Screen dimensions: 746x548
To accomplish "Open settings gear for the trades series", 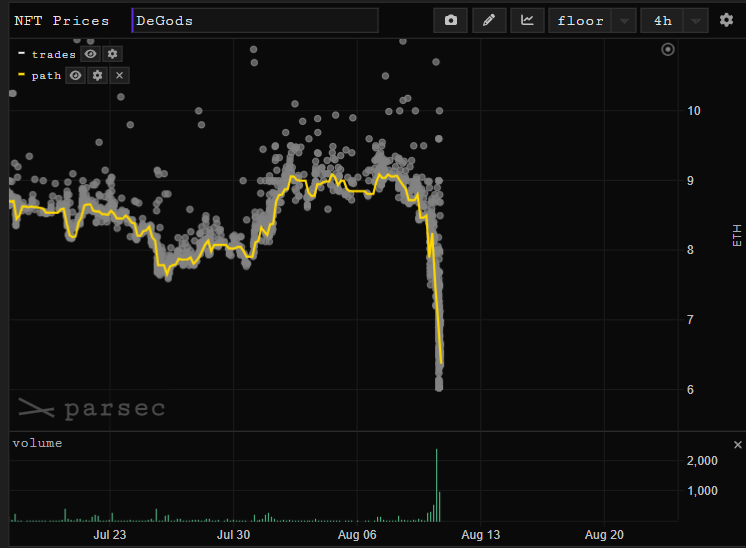I will pyautogui.click(x=112, y=54).
